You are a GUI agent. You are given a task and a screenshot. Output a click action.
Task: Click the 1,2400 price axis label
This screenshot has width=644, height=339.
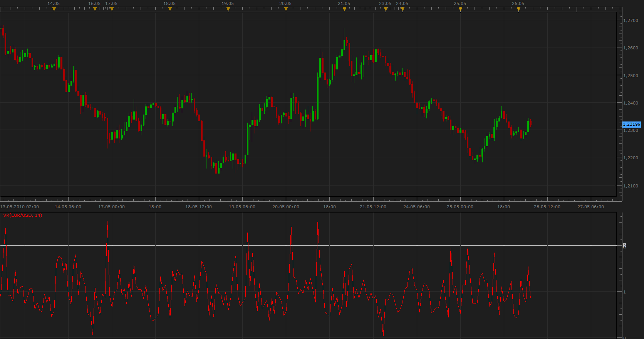tap(631, 103)
